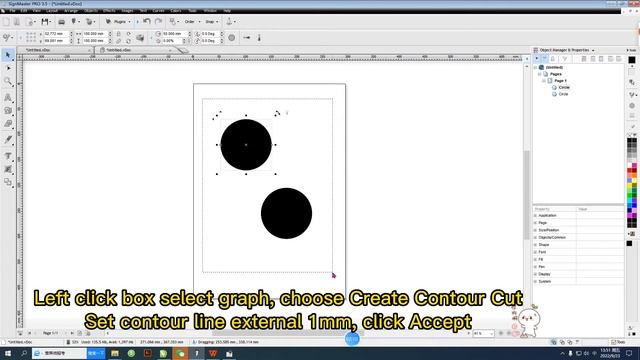Click the width field 100.000 mm
Image resolution: width=640 pixels, height=360 pixels.
click(x=95, y=34)
